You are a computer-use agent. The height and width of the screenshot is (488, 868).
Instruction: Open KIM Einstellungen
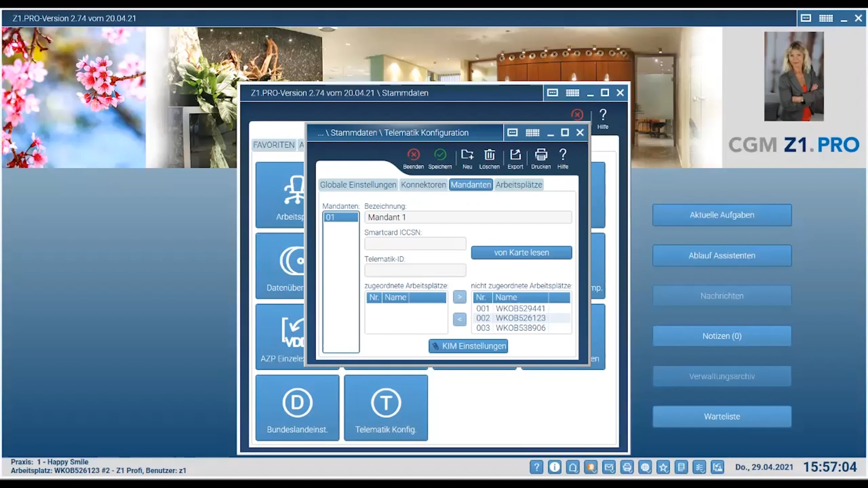(468, 346)
